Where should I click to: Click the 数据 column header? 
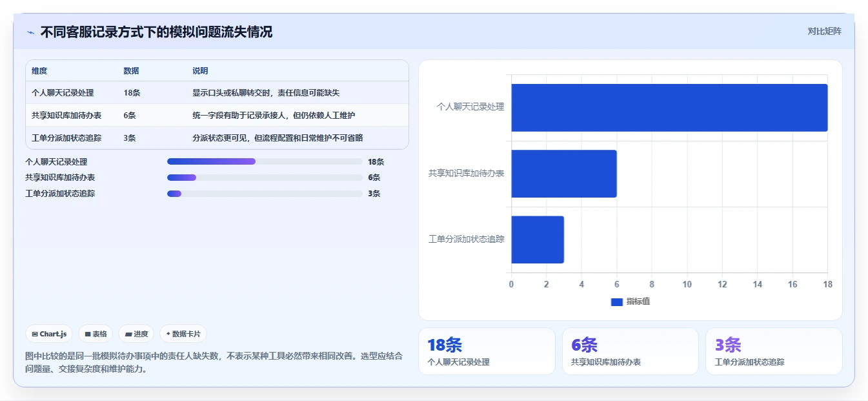(131, 71)
